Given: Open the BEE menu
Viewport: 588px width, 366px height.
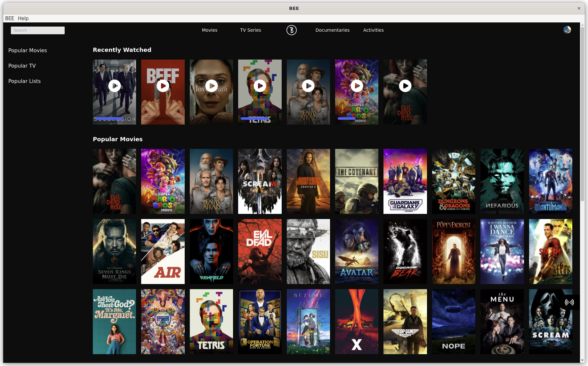Looking at the screenshot, I should tap(10, 18).
